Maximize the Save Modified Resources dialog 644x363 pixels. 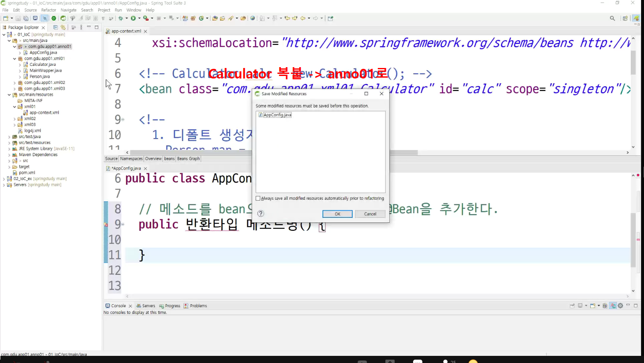(x=366, y=94)
